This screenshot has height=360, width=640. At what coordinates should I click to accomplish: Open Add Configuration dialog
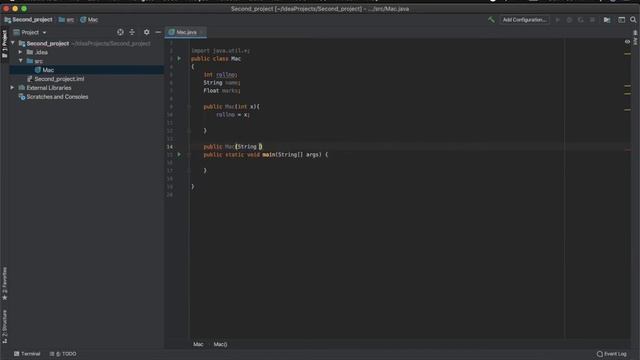[x=524, y=20]
